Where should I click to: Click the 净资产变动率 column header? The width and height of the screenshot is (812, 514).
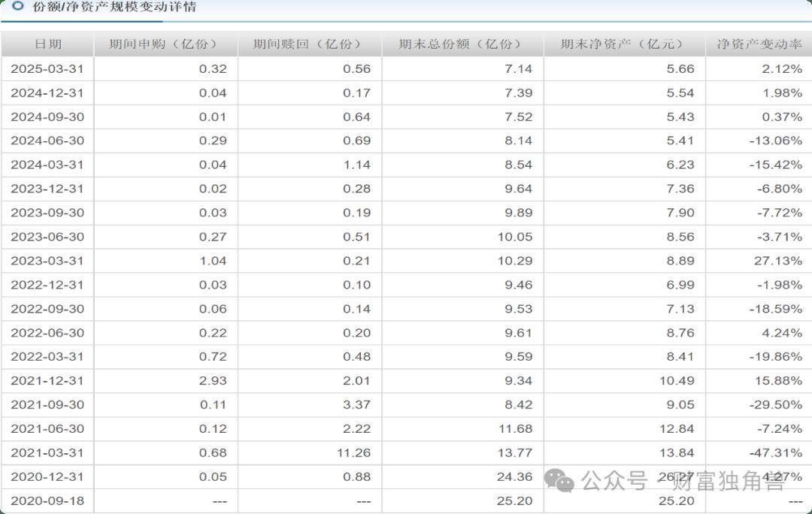click(x=759, y=44)
